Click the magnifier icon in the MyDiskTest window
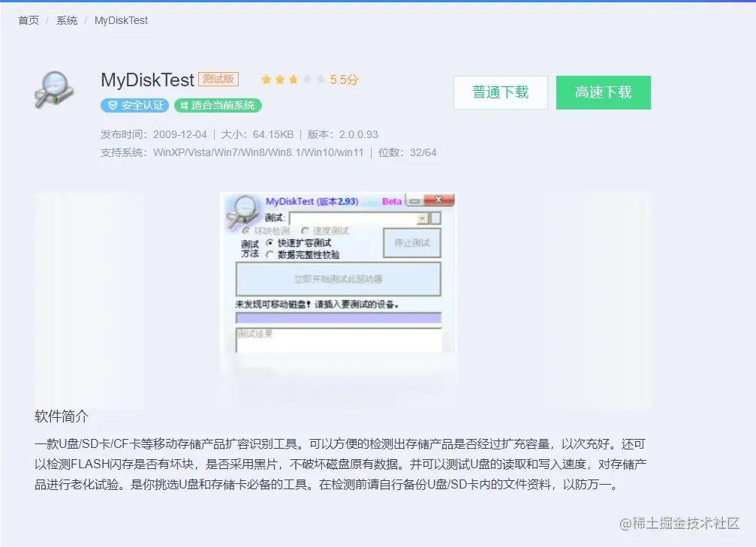The height and width of the screenshot is (547, 756). coord(243,211)
